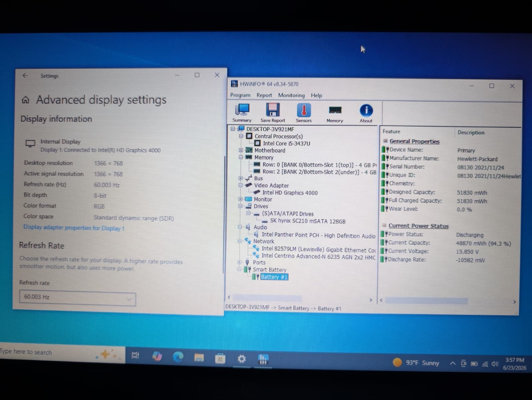Select Battery #1 in the tree
This screenshot has width=532, height=400.
coord(274,277)
